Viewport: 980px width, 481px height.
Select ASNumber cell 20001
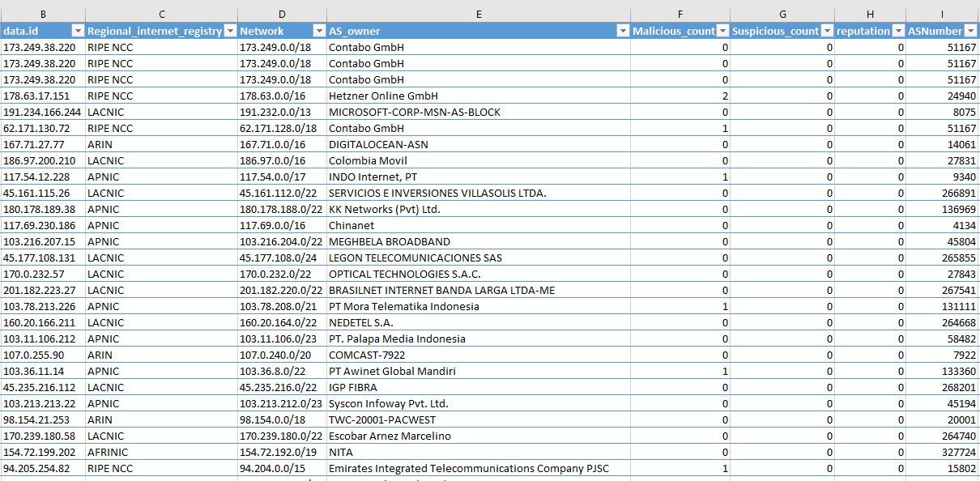click(x=943, y=419)
